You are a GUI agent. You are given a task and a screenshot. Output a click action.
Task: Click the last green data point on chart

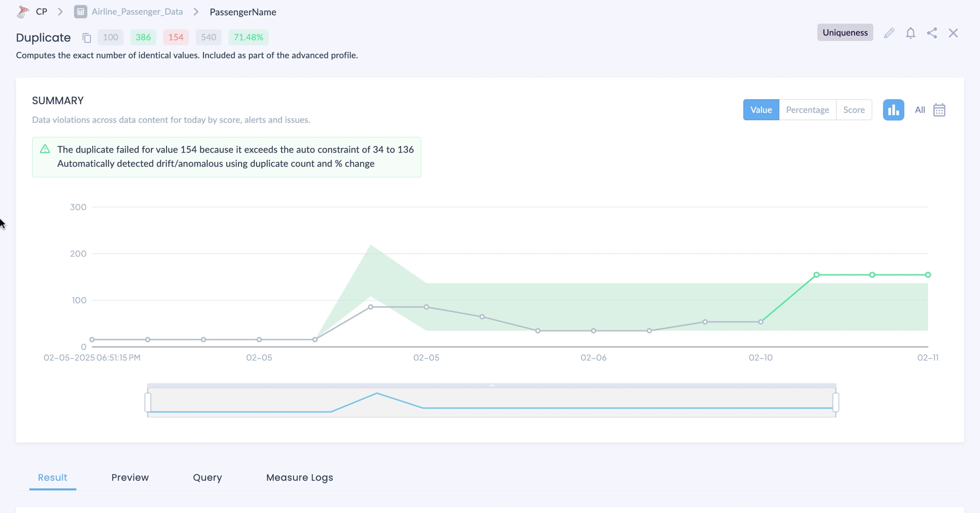(927, 275)
